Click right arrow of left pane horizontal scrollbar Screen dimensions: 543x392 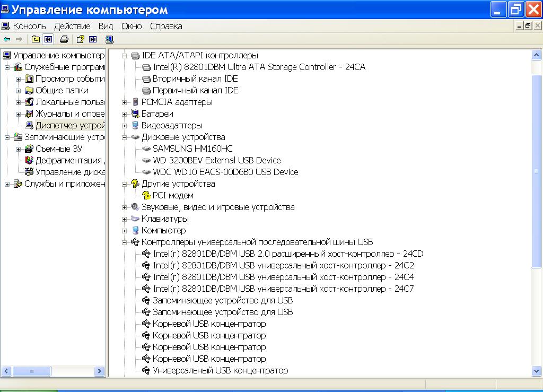coord(99,371)
